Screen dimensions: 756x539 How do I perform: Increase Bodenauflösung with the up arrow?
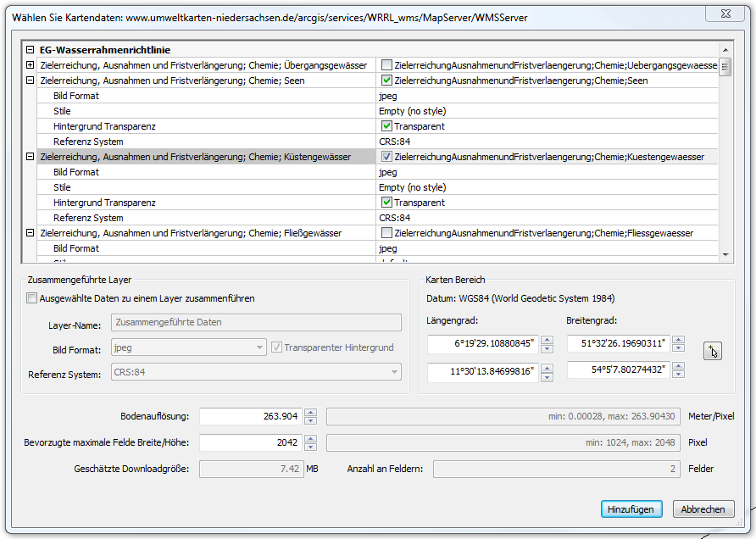(310, 412)
